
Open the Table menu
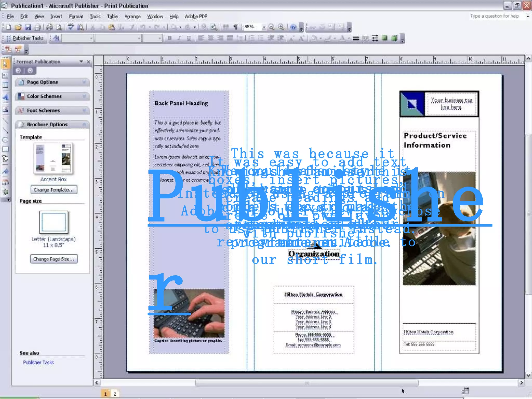[x=112, y=16]
